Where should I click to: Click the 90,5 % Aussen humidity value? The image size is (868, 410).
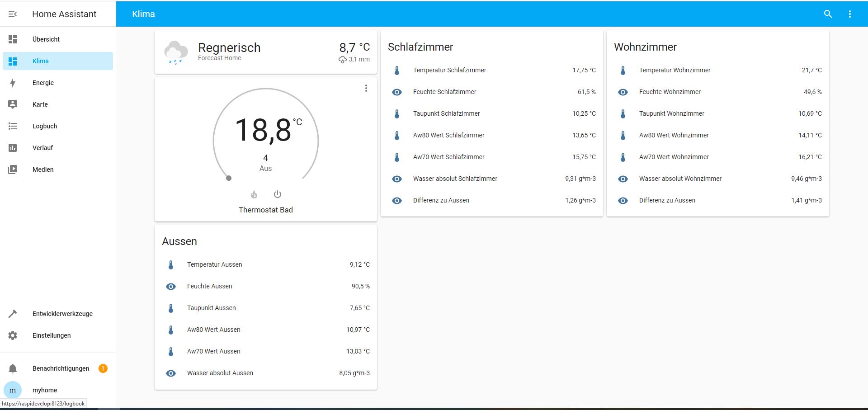point(361,286)
